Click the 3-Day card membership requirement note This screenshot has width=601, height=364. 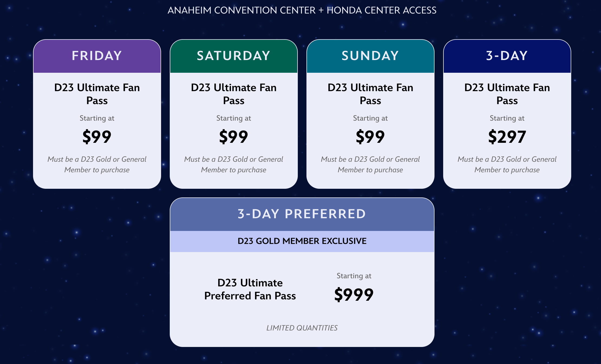pyautogui.click(x=507, y=164)
